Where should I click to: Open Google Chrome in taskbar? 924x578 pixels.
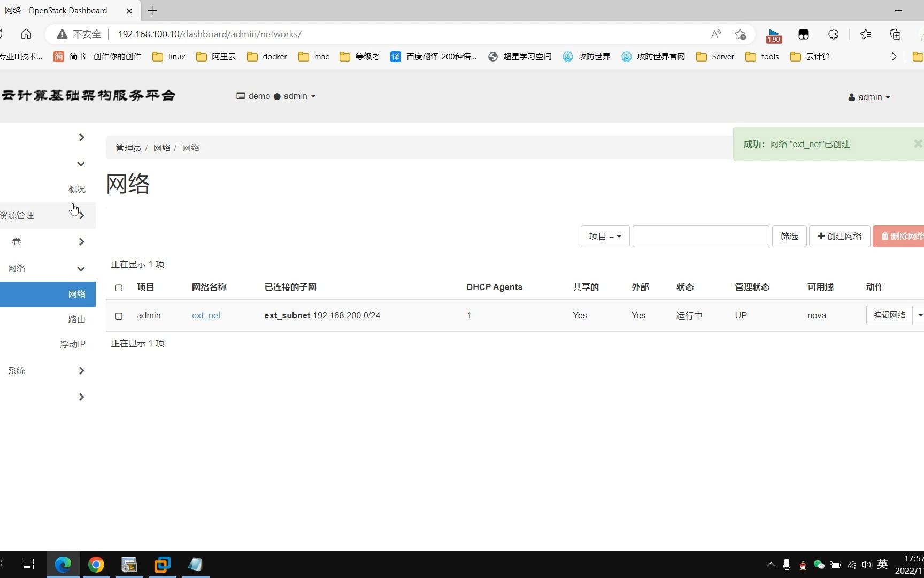(x=96, y=565)
